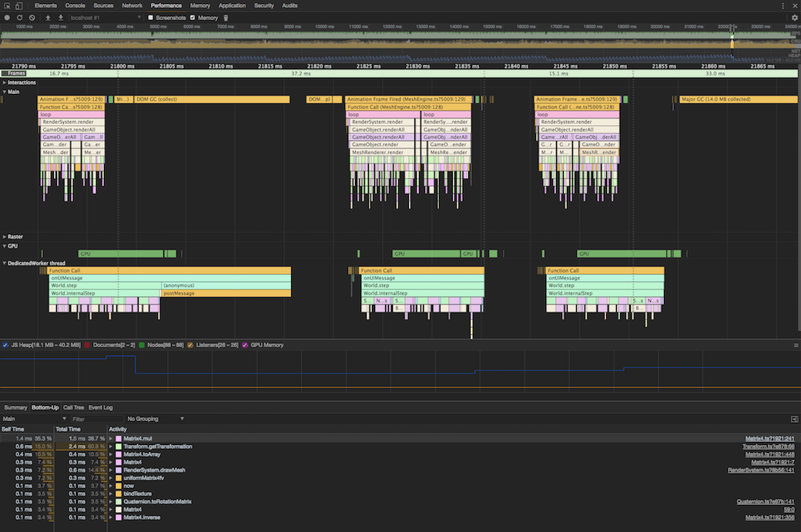This screenshot has width=801, height=532.
Task: Click the reload and profile page icon
Action: pyautogui.click(x=19, y=18)
